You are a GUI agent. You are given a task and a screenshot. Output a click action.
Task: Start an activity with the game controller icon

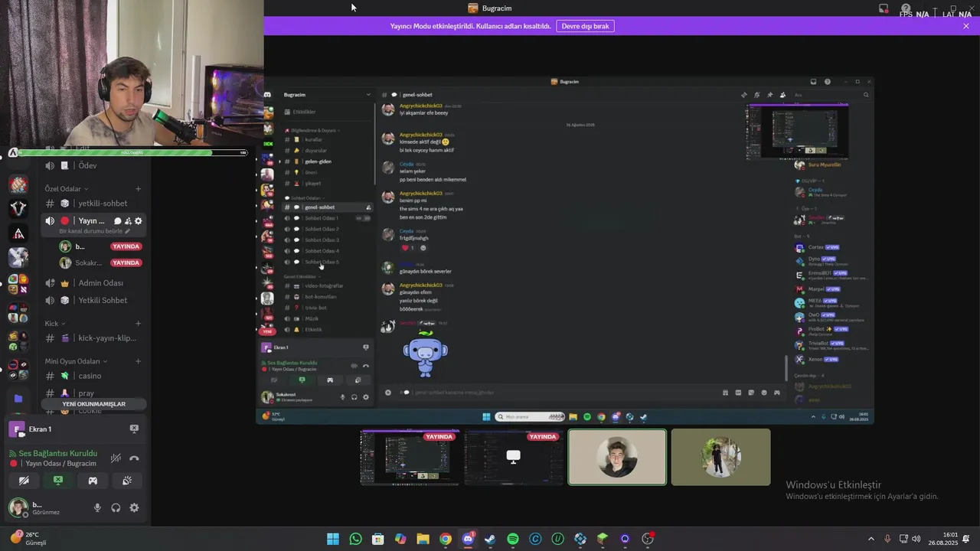(x=93, y=481)
